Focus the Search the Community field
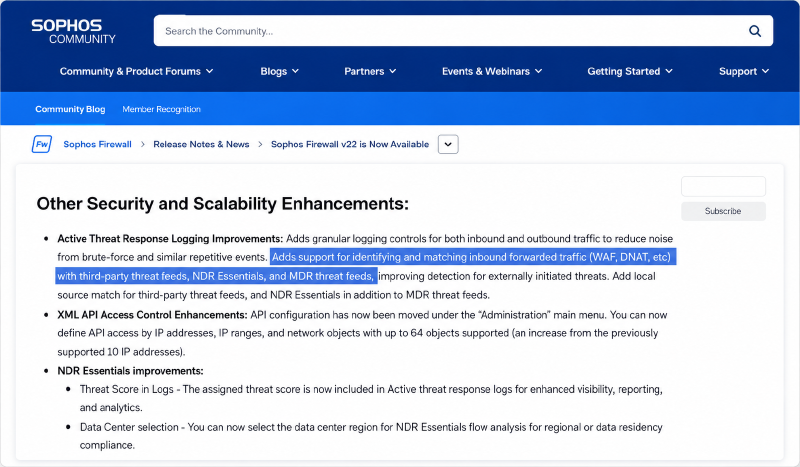Image resolution: width=800 pixels, height=467 pixels. pos(463,31)
